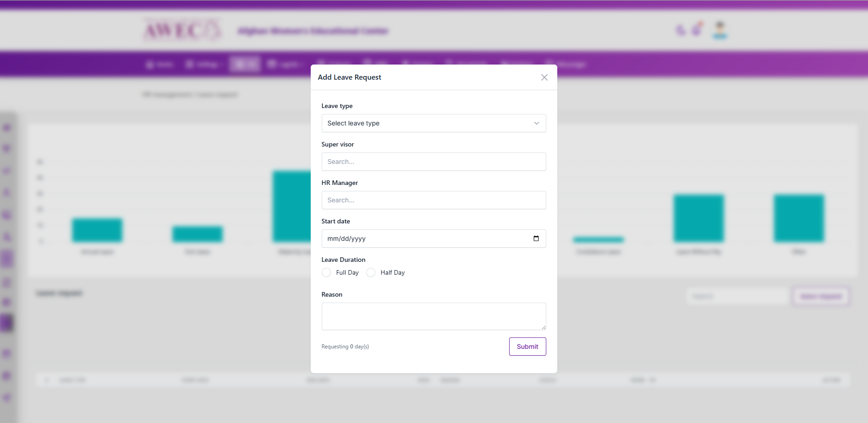Click the AWEC logo at the top
Screen dimensions: 868x423
click(x=180, y=31)
